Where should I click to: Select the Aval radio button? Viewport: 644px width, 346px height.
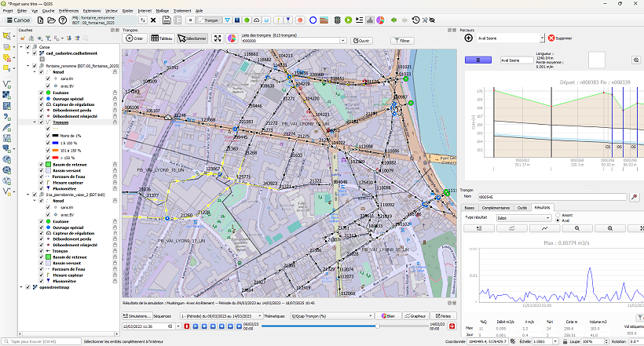click(558, 220)
